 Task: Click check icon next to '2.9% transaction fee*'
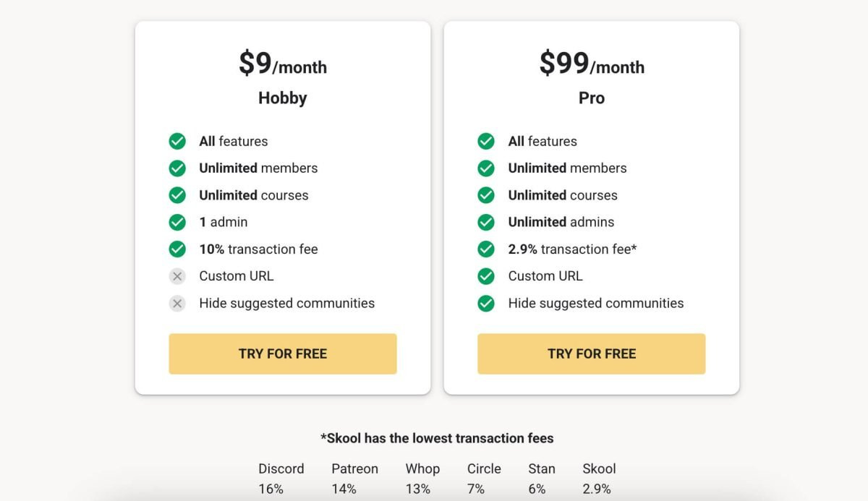486,249
